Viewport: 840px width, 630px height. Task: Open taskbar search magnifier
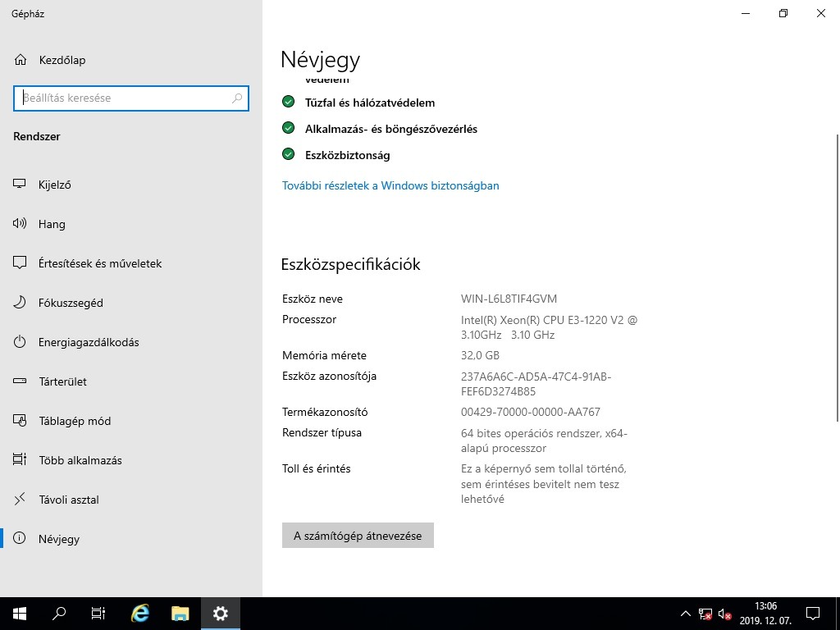[59, 614]
